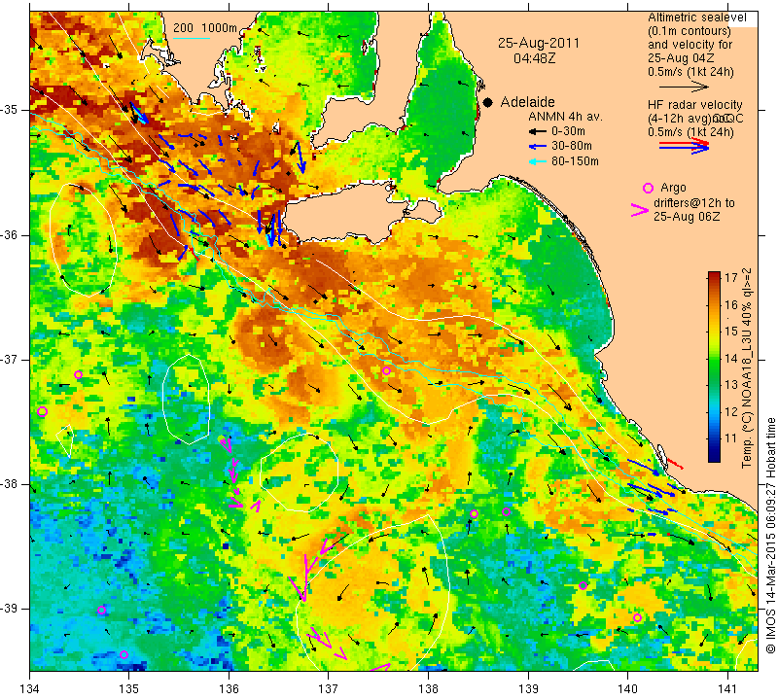Select the Adelaide label
778x700 pixels.
coord(527,102)
